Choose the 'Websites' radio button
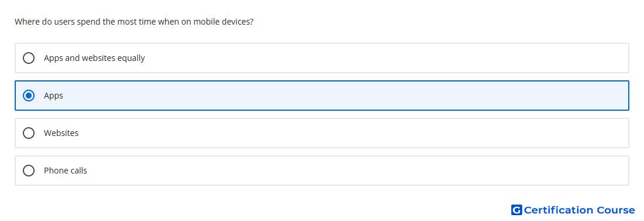Screen dimensions: 644x221 29,133
